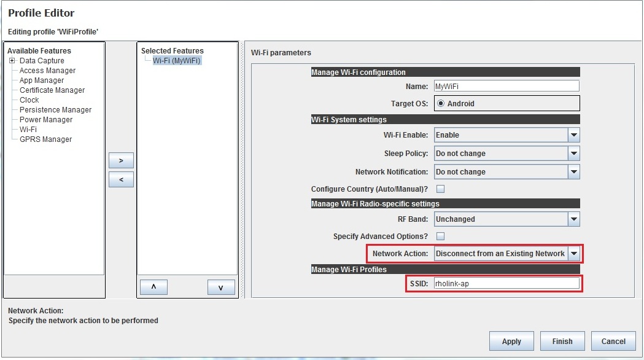
Task: Open the Network Notification dropdown
Action: coord(573,172)
